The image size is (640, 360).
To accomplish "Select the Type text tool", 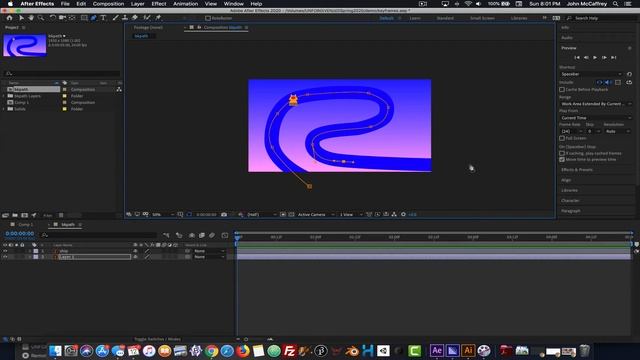I will (103, 18).
